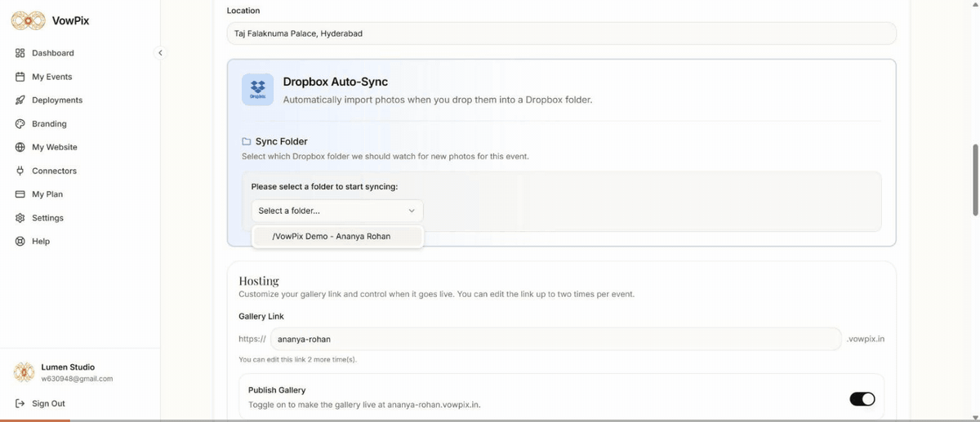This screenshot has height=422, width=980.
Task: Click the Hosting section heading
Action: 259,281
